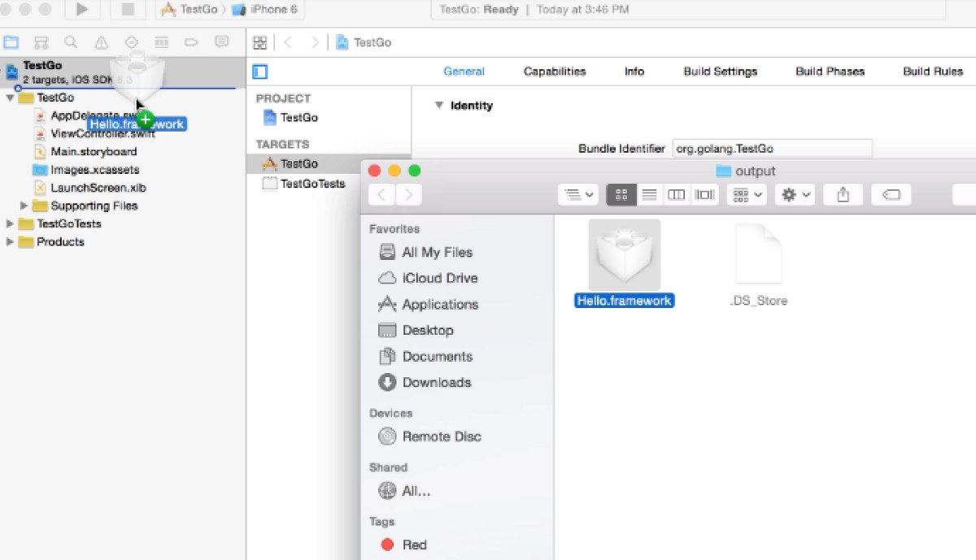Expand the TestGoTests group
The width and height of the screenshot is (976, 560).
(10, 224)
